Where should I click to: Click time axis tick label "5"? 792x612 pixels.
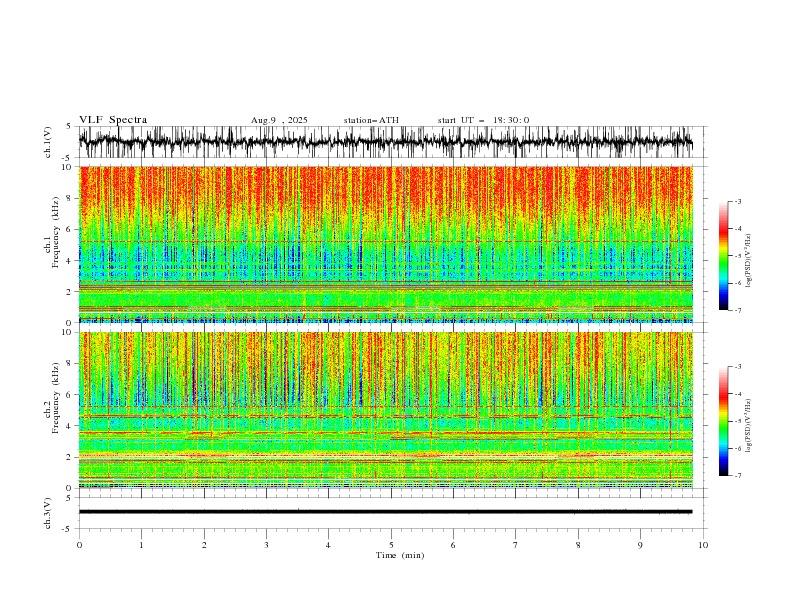(x=391, y=545)
